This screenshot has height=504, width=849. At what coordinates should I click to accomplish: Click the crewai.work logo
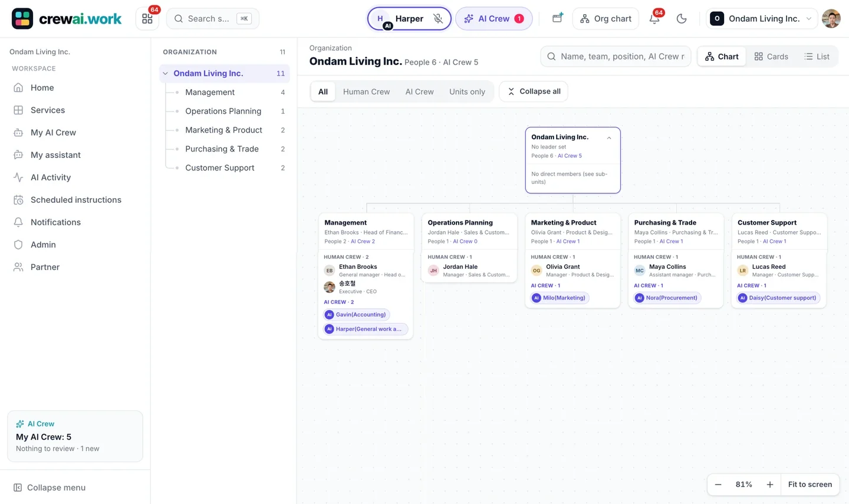click(x=67, y=19)
